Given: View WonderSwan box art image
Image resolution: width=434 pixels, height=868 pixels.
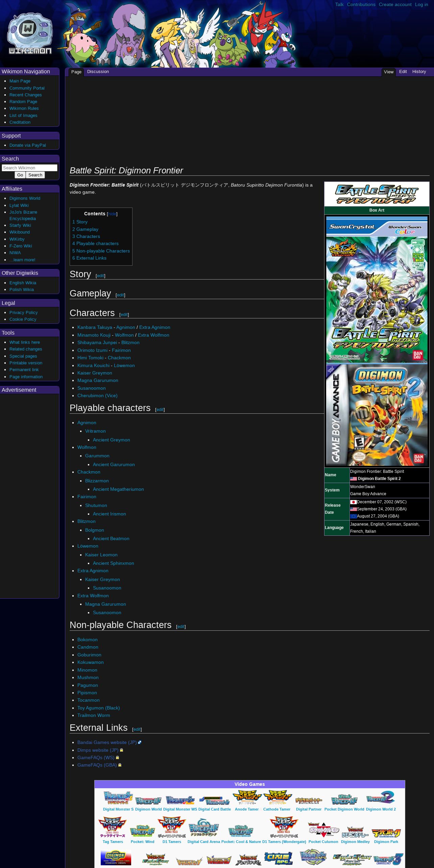Looking at the screenshot, I should 377,290.
